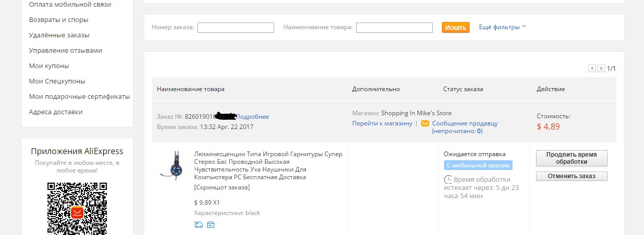Focus the 'Номер заказа' input field

click(236, 28)
